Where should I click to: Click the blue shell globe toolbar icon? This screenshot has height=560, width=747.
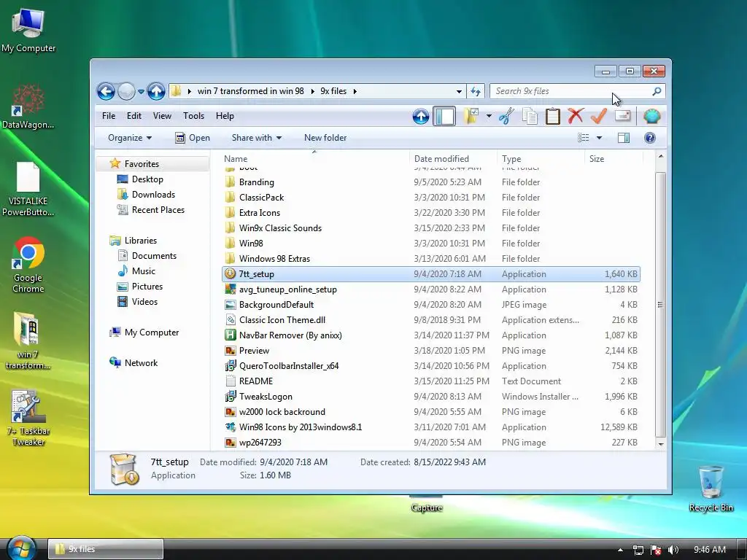(x=651, y=116)
